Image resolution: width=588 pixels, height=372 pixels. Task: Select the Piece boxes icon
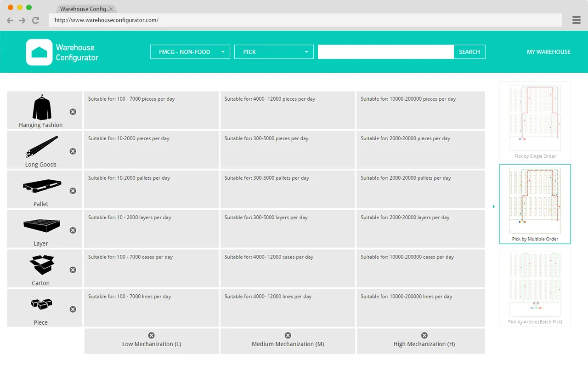click(x=41, y=304)
